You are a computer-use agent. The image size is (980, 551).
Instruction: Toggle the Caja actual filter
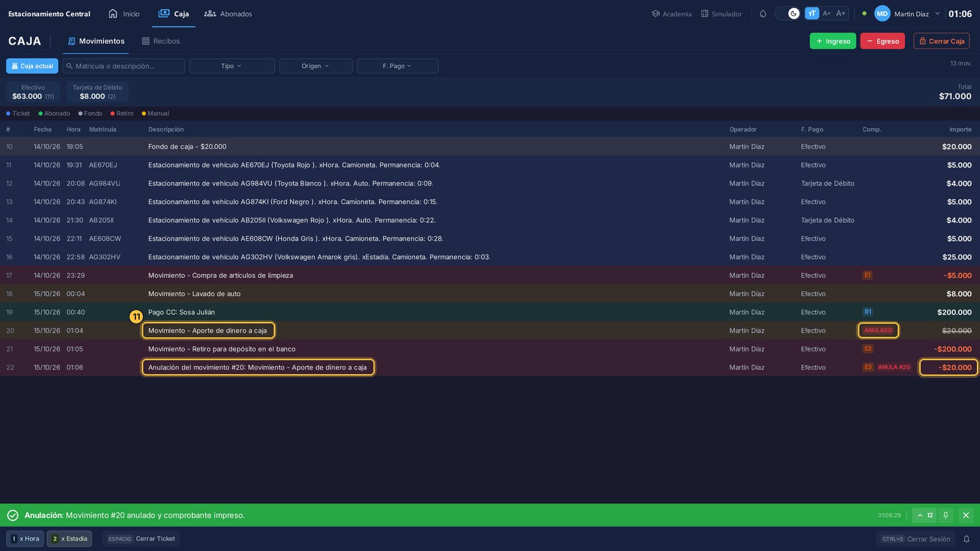coord(32,66)
